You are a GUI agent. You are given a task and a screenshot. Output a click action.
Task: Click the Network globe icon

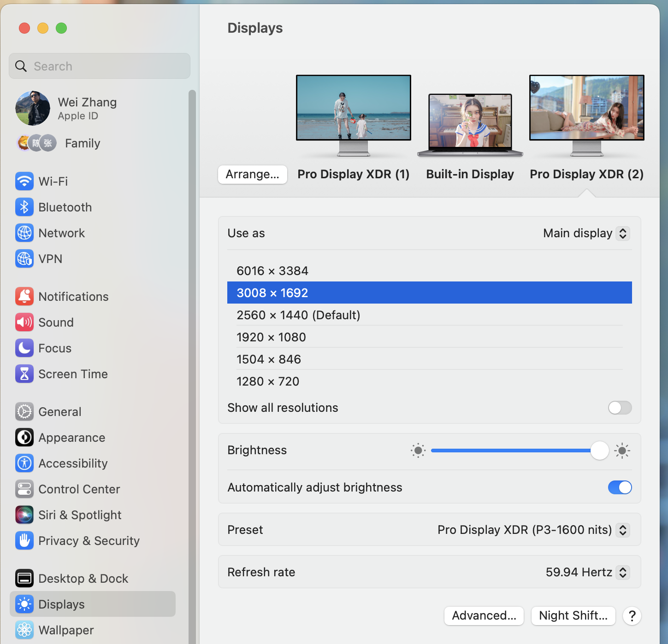point(24,233)
